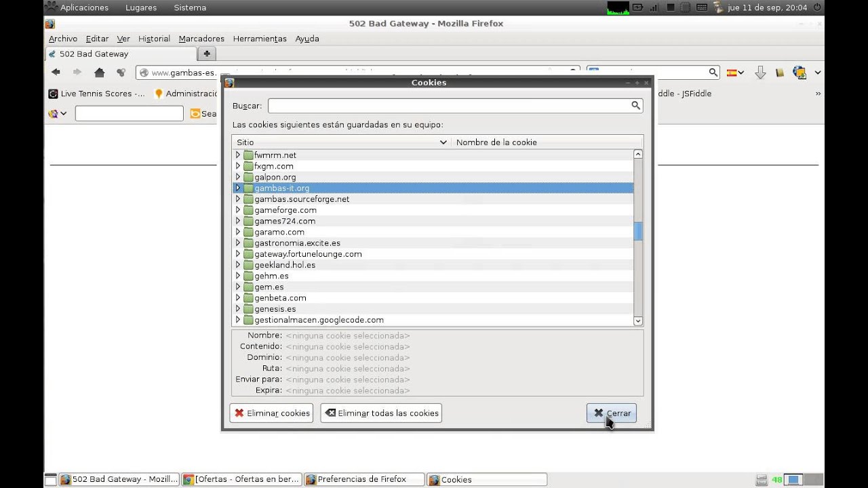The width and height of the screenshot is (868, 488).
Task: Open the Historial menu
Action: click(154, 39)
